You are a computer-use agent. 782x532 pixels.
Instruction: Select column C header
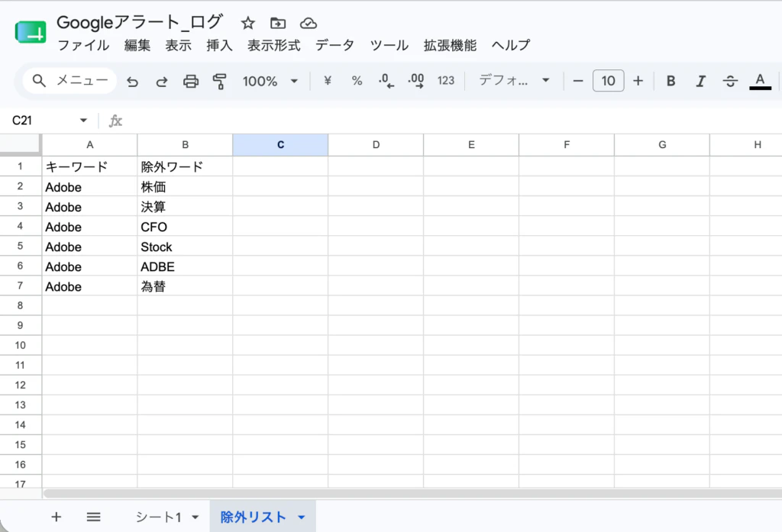tap(280, 144)
